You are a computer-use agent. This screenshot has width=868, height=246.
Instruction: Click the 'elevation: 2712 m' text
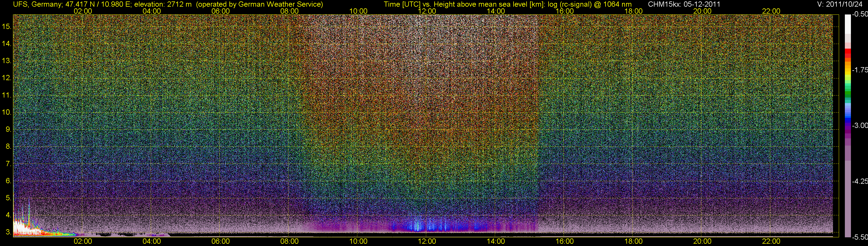coord(163,4)
